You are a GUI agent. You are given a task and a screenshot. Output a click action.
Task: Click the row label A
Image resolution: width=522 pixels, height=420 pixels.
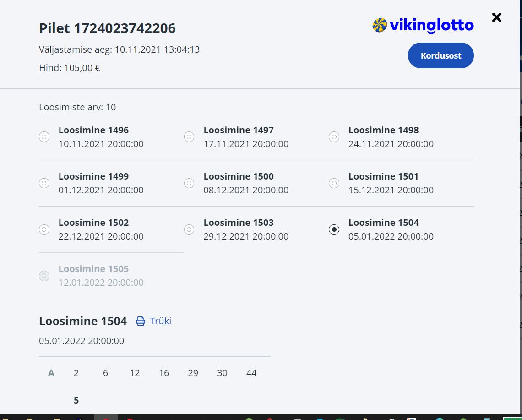click(x=51, y=373)
